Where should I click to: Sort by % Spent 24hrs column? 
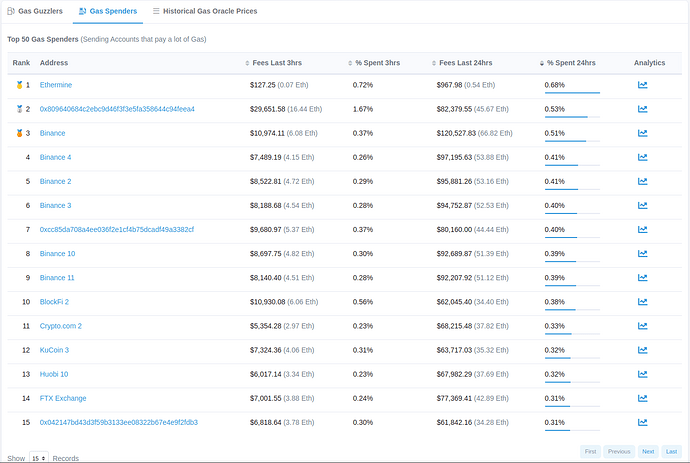tap(568, 63)
